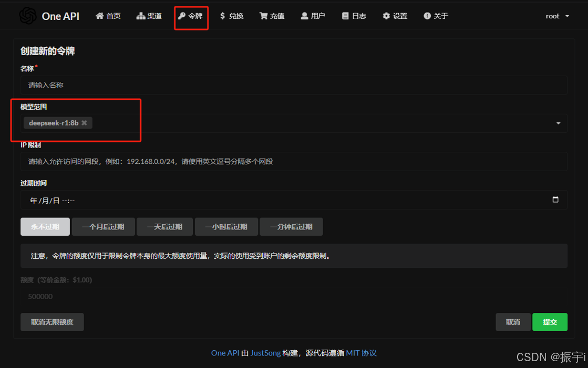Image resolution: width=588 pixels, height=368 pixels.
Task: Click the 兑换 dollar icon
Action: [x=223, y=16]
